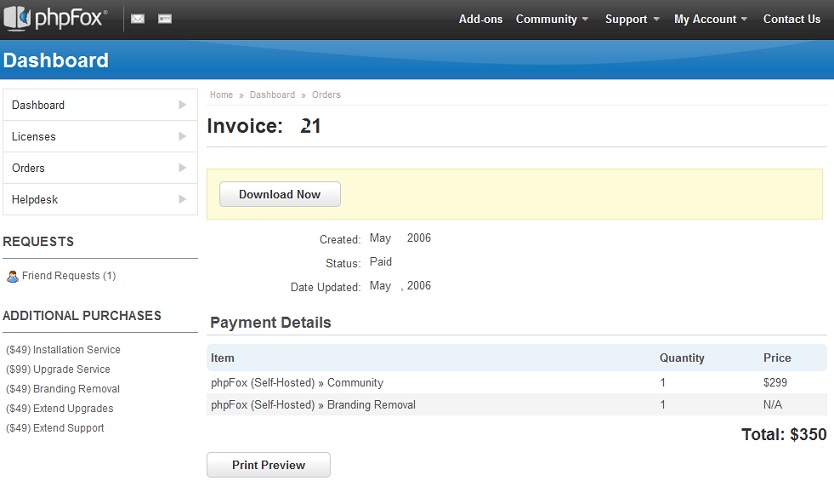834x481 pixels.
Task: Click the phpFox logo
Action: (x=55, y=19)
